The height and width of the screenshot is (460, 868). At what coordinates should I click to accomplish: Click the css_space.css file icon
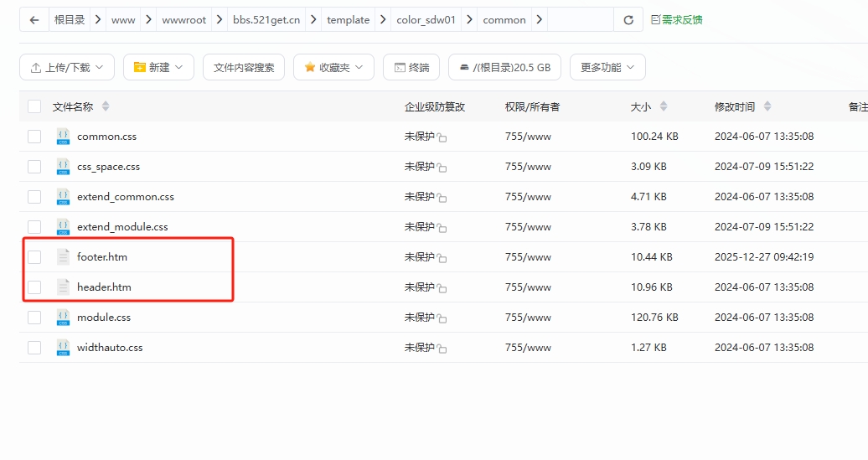pos(63,167)
